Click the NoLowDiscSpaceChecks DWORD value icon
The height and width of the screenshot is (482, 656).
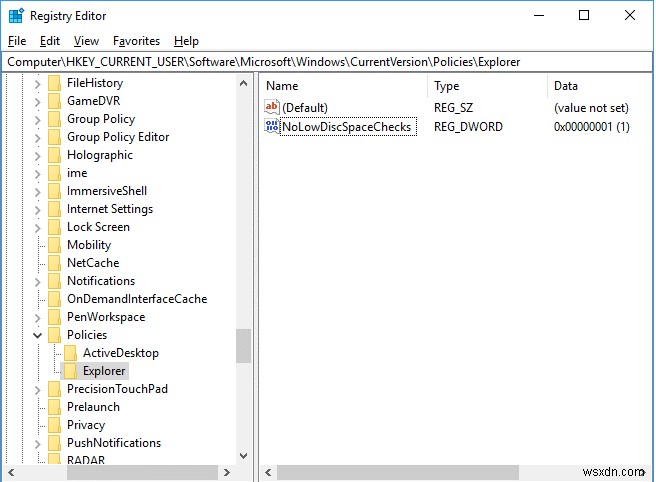(x=272, y=126)
